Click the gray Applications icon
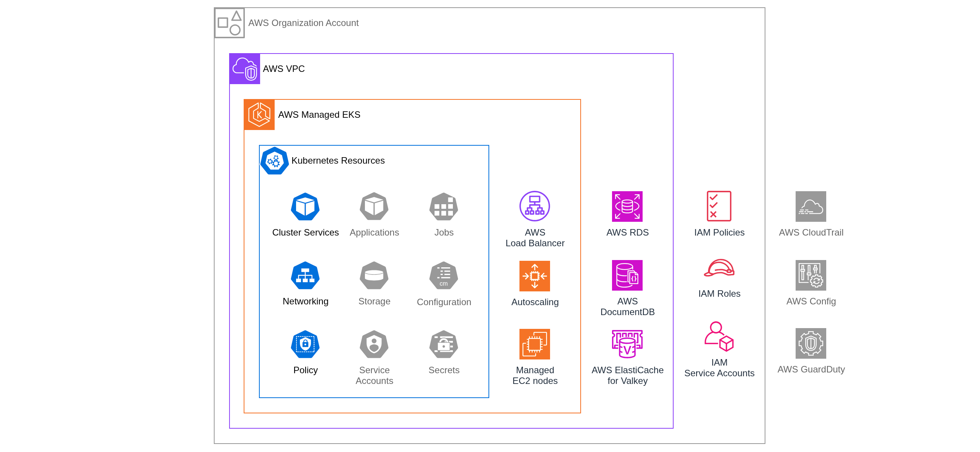Screen dimensions: 980x452 pyautogui.click(x=374, y=206)
